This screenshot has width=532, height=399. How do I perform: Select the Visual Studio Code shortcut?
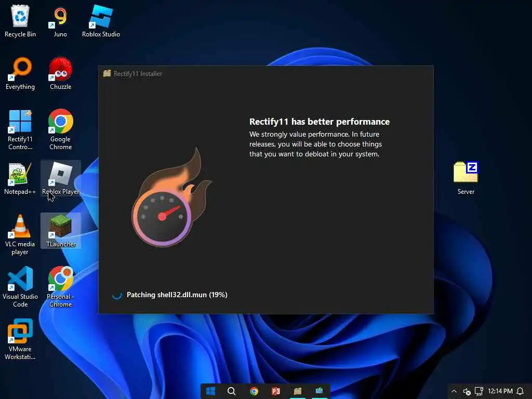click(x=20, y=287)
